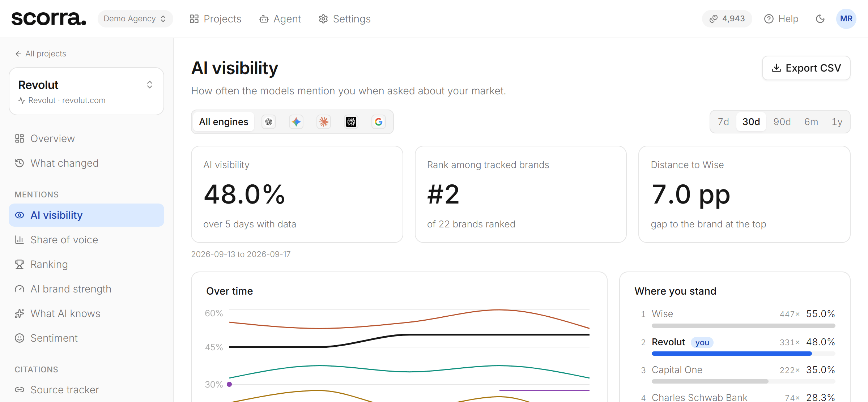Open AI brand strength page

pos(86,289)
